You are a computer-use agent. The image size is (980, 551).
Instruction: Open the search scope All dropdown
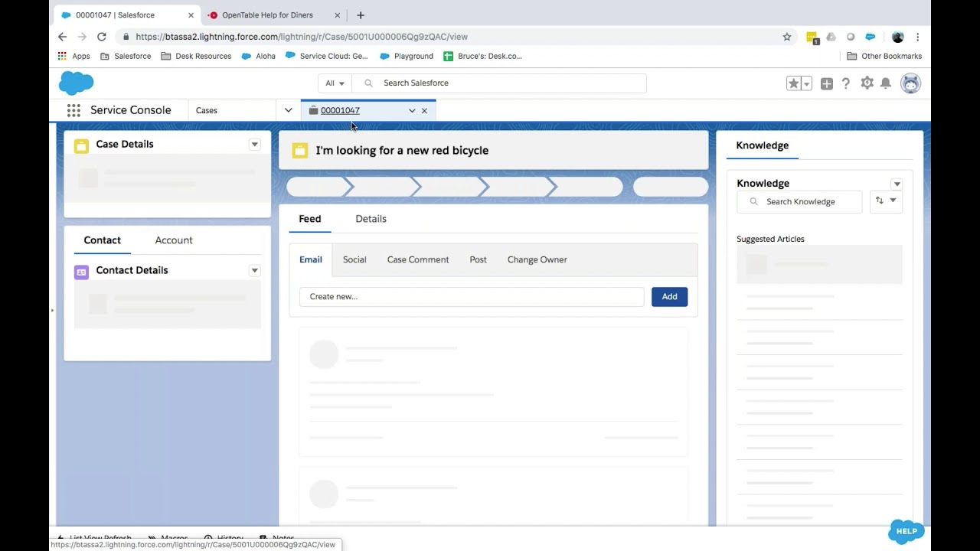tap(335, 83)
